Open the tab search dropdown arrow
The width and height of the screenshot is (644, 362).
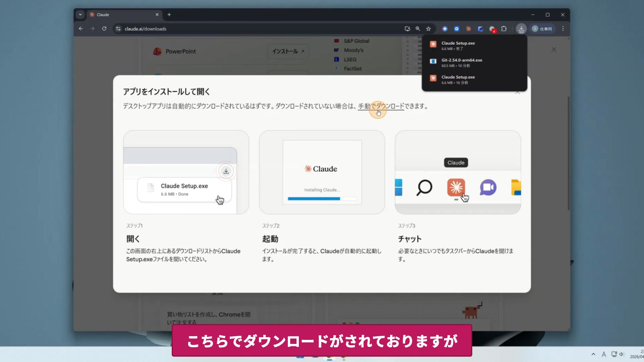coord(80,15)
